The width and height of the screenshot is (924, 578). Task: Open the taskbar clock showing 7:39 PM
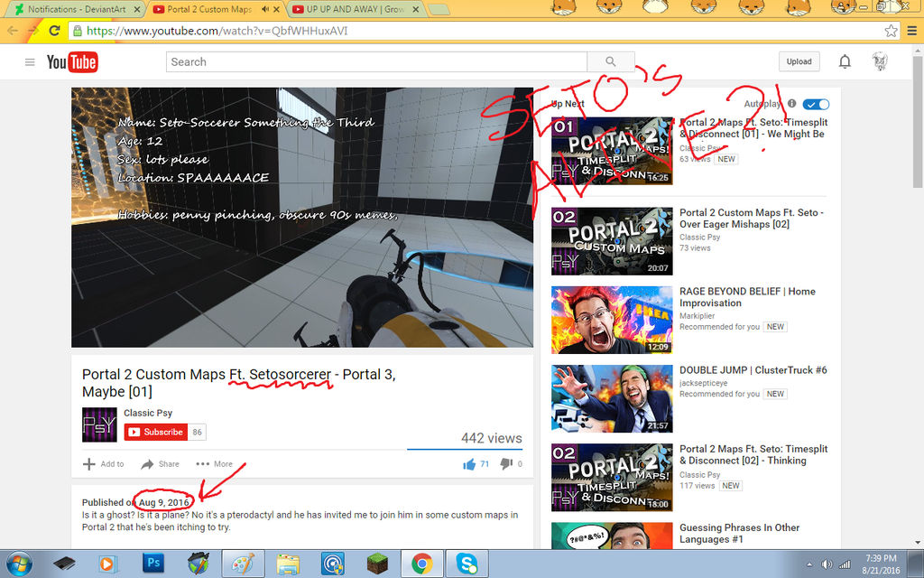[881, 564]
